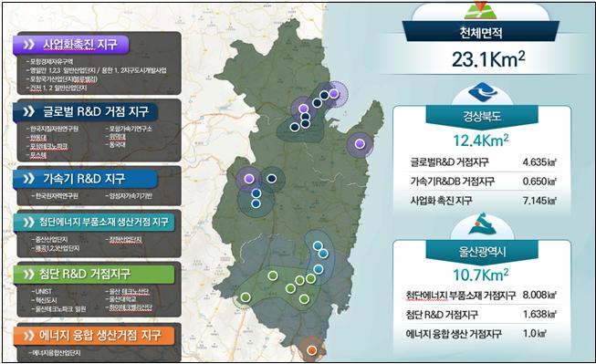Click the 글로벌R&D 거점지구 row label
The width and height of the screenshot is (596, 364).
[449, 162]
